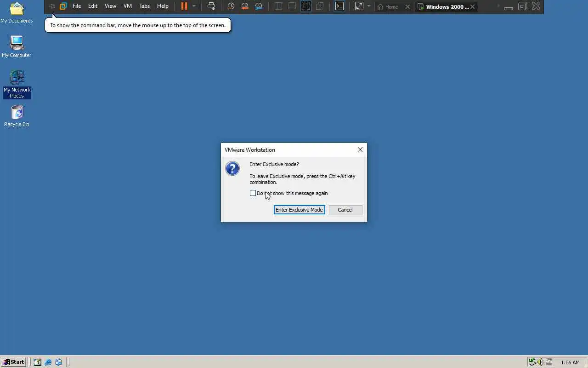Screen dimensions: 588x368
Task: Click the Enter Exclusive Mode button
Action: coord(300,210)
